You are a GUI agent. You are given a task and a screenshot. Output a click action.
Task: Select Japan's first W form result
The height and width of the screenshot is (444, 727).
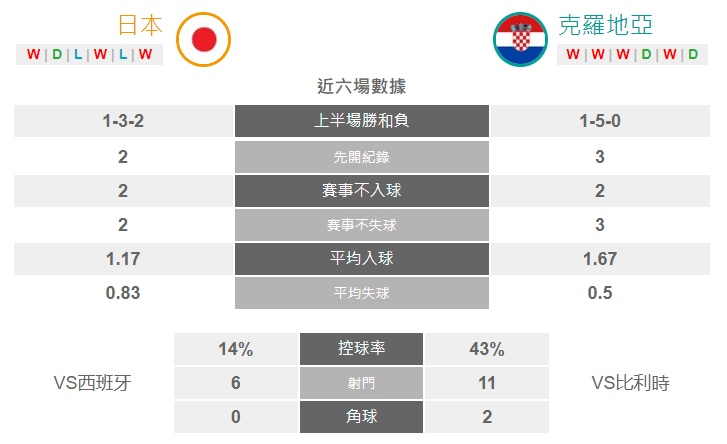click(33, 54)
